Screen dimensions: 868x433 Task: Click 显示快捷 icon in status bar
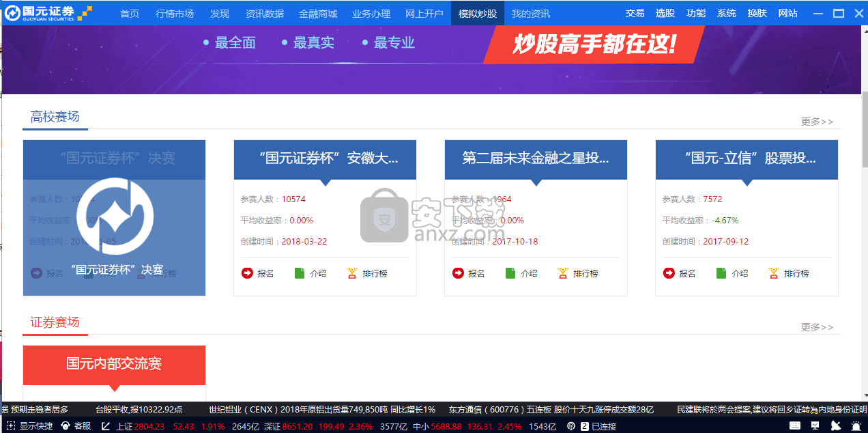[x=10, y=426]
